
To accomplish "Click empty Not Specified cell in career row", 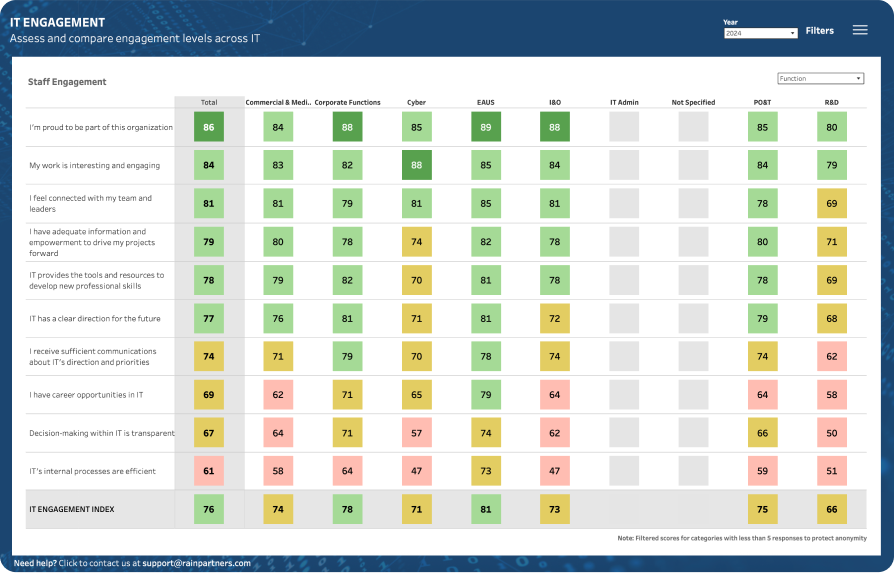I will [x=693, y=395].
